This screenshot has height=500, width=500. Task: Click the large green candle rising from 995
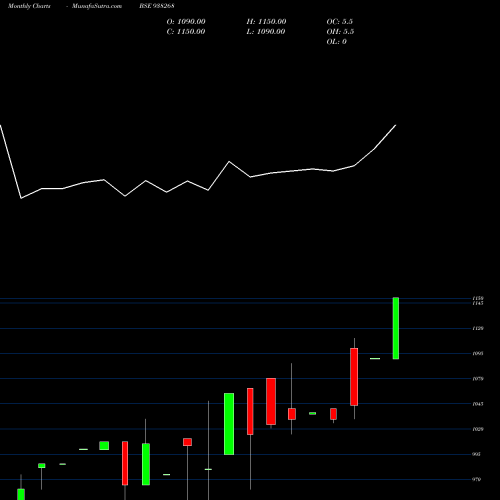[x=229, y=424]
